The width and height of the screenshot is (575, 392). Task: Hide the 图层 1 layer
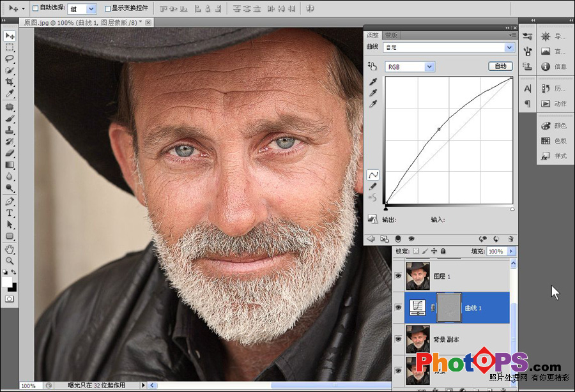click(x=398, y=276)
